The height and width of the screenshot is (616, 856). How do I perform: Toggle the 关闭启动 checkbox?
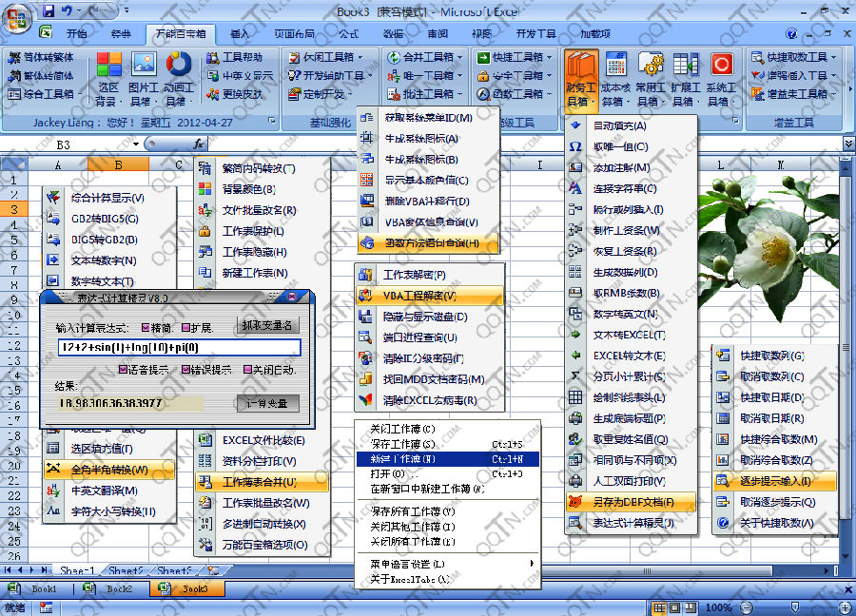[x=249, y=370]
